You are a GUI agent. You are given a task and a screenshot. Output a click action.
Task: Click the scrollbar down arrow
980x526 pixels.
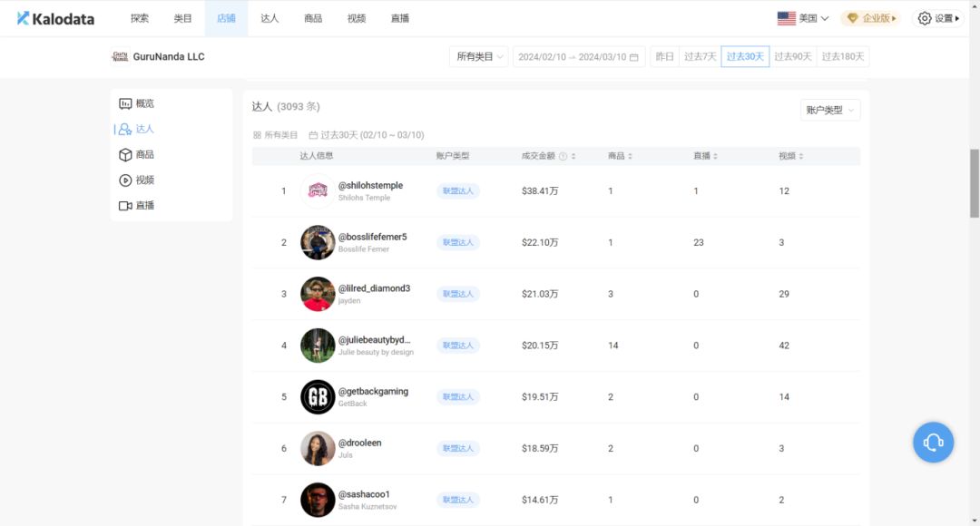tap(975, 521)
